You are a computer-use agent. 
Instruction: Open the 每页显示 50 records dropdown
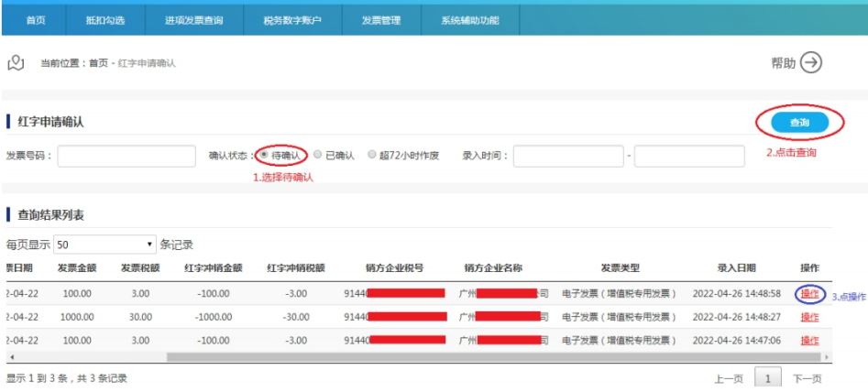[105, 245]
